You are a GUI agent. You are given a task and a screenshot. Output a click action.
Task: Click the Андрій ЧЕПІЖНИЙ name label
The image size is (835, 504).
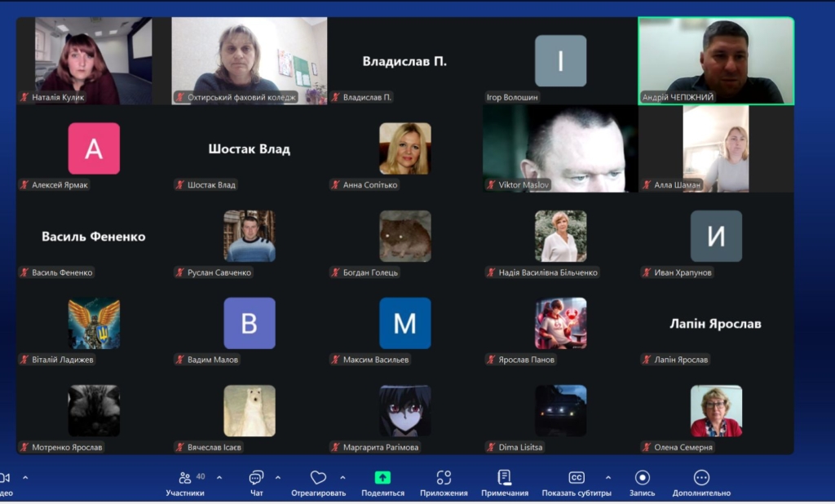(x=678, y=97)
